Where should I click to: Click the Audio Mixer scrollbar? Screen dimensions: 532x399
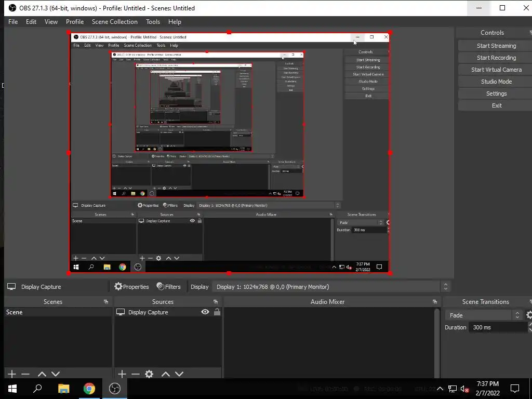436,343
